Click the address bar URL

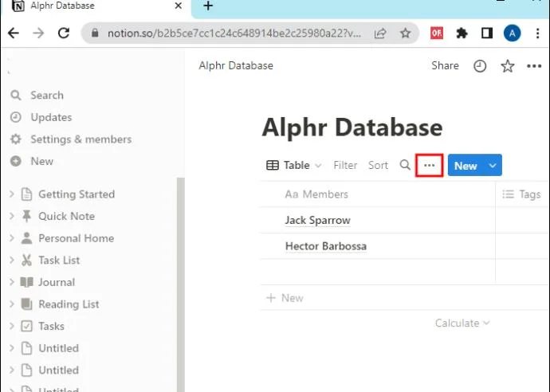click(234, 33)
